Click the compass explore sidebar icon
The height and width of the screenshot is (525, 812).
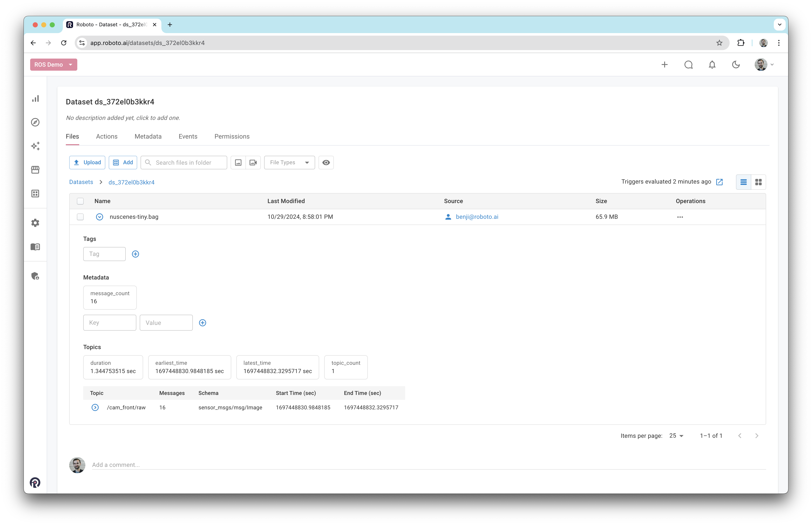coord(35,122)
